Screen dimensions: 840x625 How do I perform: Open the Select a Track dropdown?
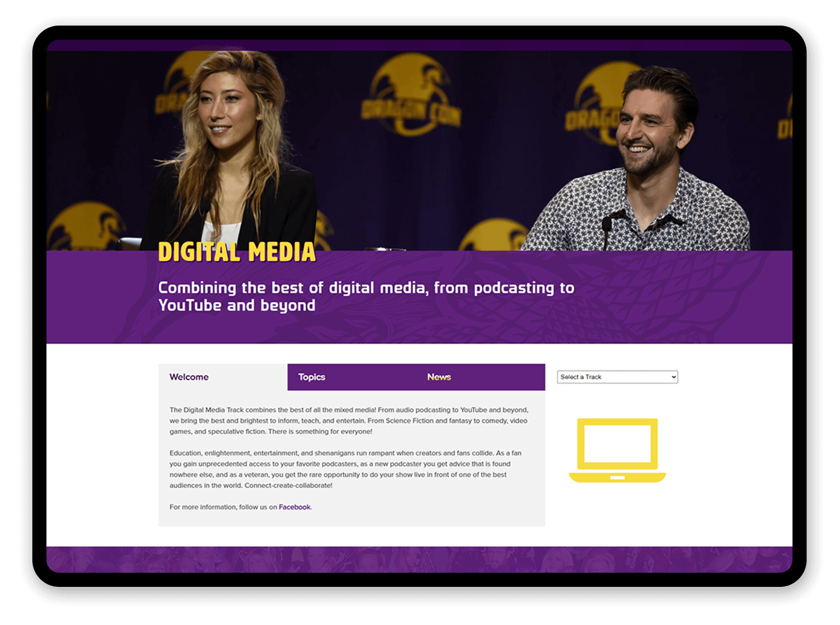pyautogui.click(x=617, y=377)
